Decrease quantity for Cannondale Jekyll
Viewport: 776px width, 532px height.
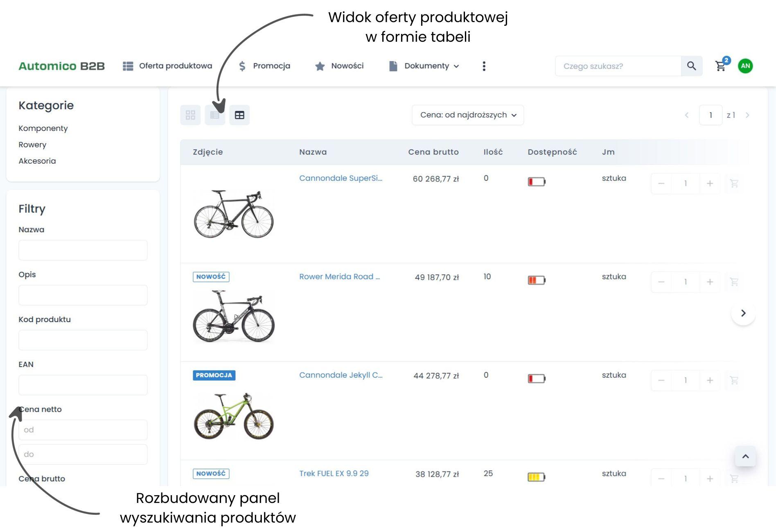[x=661, y=380]
